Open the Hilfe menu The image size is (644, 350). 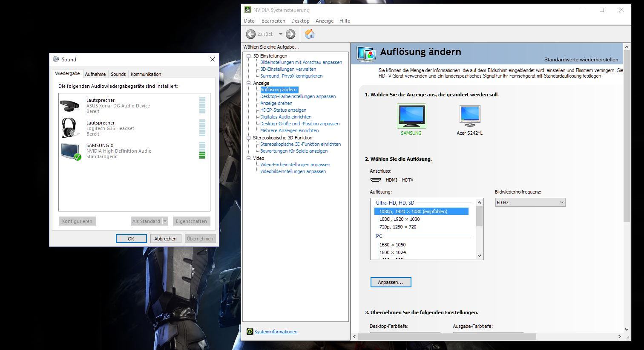(x=345, y=21)
